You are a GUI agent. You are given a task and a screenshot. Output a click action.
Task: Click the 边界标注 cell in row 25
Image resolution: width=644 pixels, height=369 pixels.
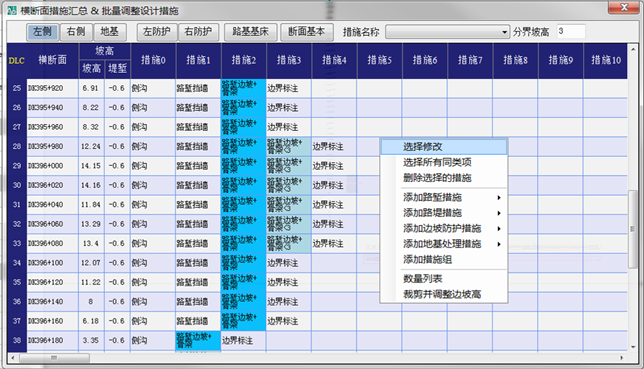point(289,88)
